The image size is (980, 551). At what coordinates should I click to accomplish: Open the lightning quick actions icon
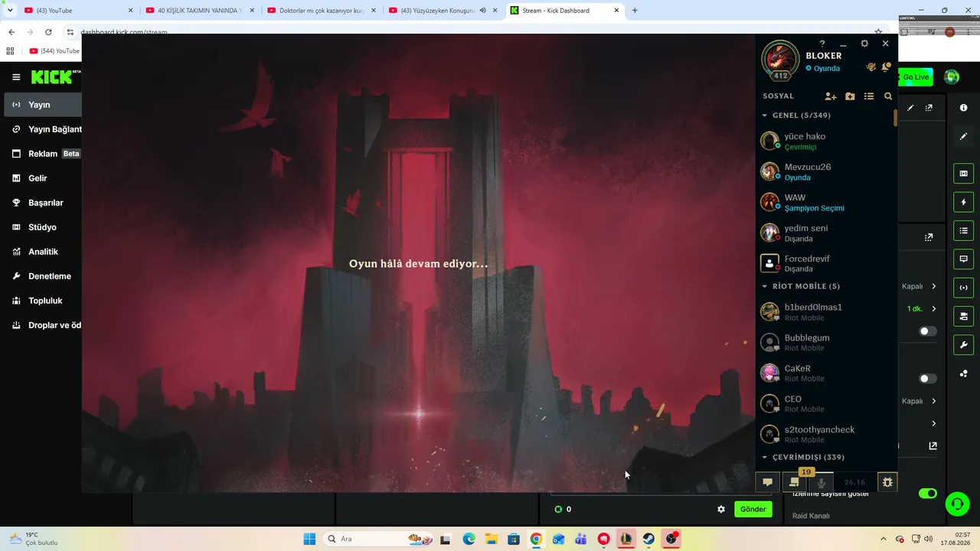tap(964, 202)
